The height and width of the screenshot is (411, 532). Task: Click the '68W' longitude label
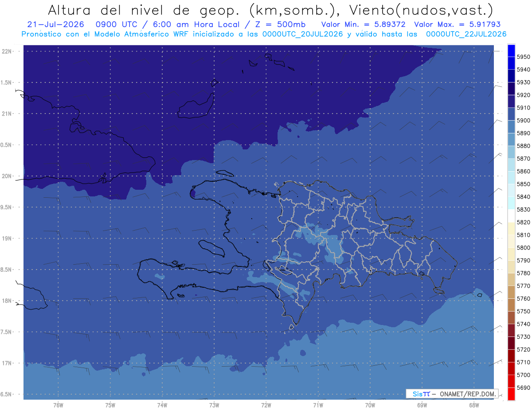(x=474, y=405)
